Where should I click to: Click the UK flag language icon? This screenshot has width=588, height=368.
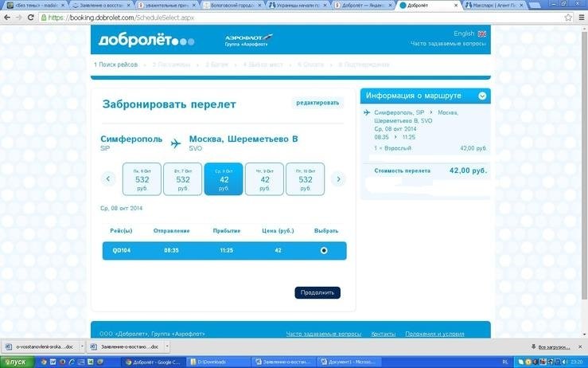tap(482, 33)
